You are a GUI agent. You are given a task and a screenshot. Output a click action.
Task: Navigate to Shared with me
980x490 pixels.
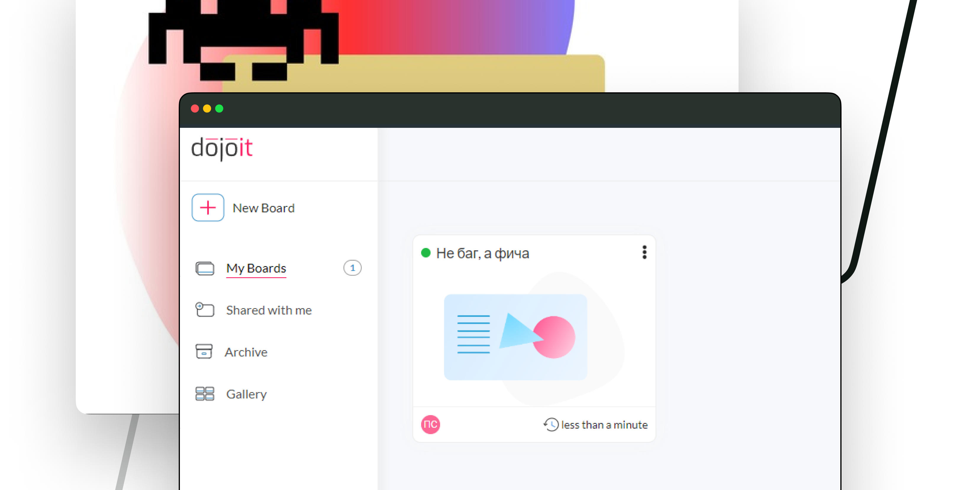[x=268, y=310]
